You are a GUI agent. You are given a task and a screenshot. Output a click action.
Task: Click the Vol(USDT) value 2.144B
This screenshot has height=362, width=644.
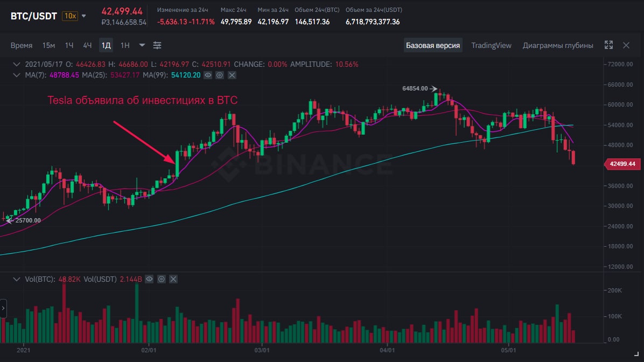[131, 279]
